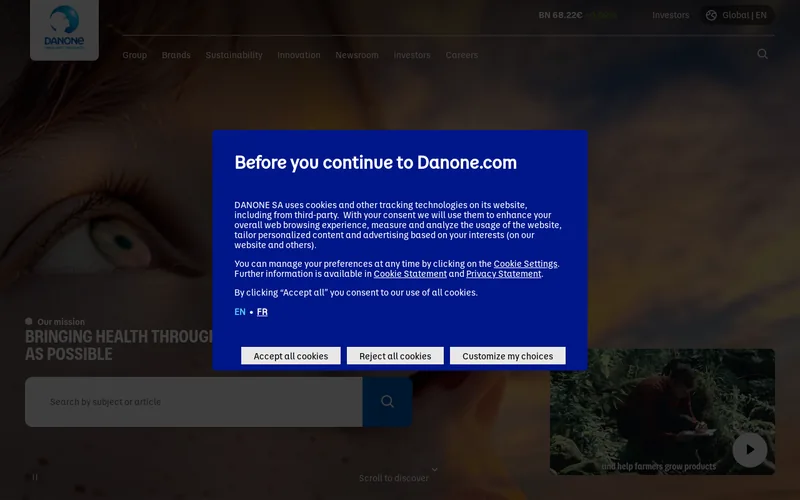Open the header search magnifier icon
This screenshot has width=800, height=500.
coord(762,54)
